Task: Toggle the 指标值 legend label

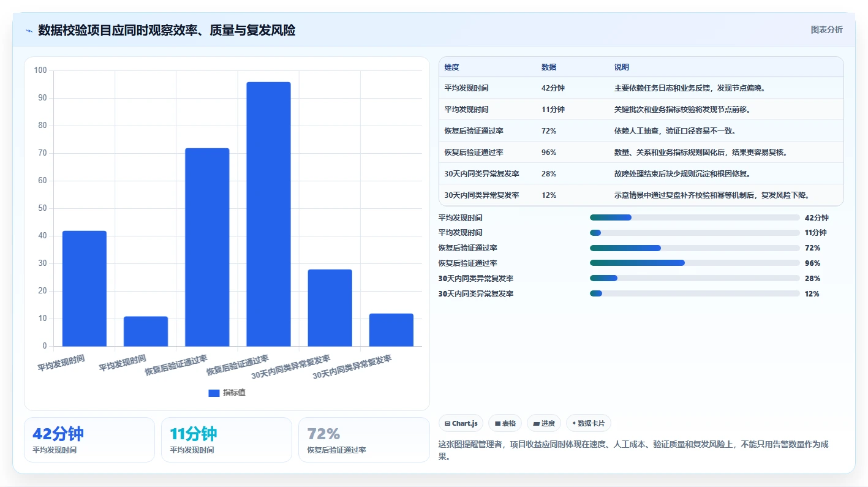Action: (x=234, y=393)
